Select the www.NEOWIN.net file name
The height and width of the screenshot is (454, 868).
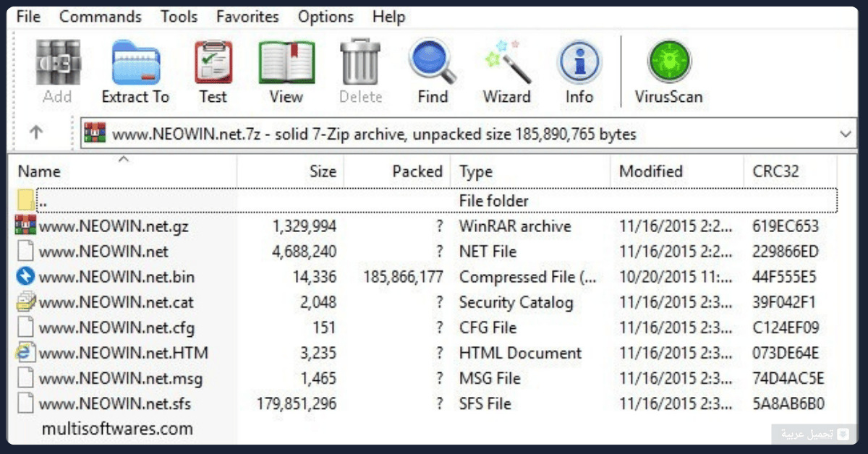[x=103, y=252]
